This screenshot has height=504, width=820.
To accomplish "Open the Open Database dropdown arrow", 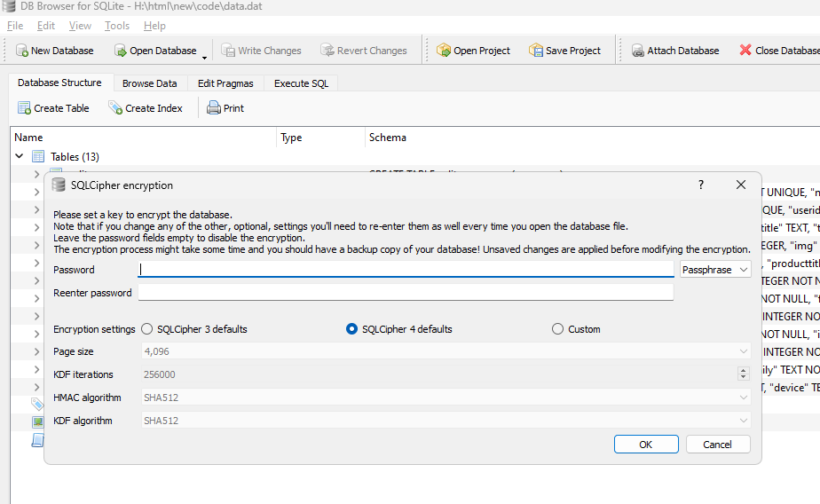I will point(205,56).
